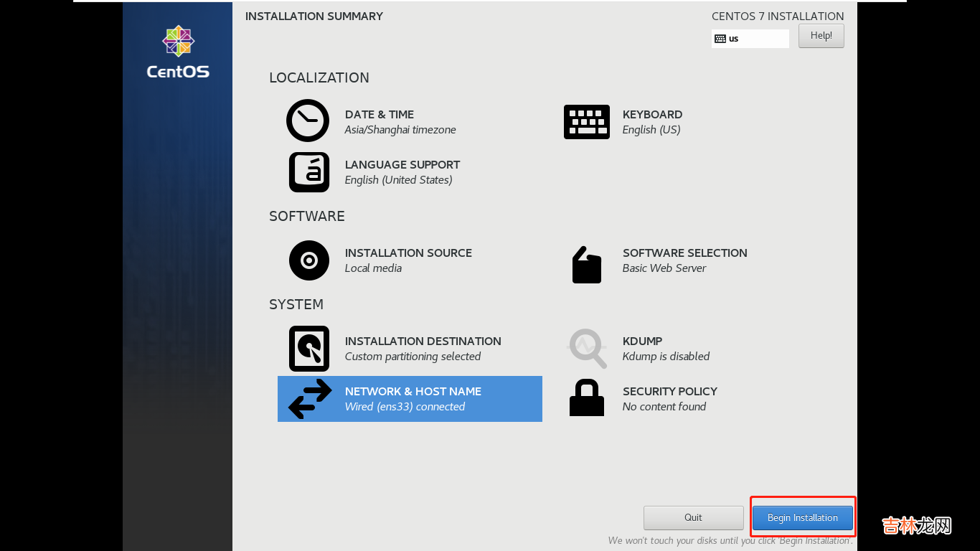Choose 'Custom partitioning selected' destination entry
The height and width of the screenshot is (551, 980).
click(413, 357)
